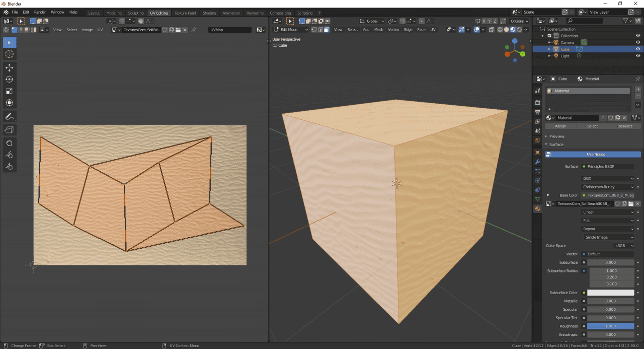Click the Subsurface Color swatch
This screenshot has width=644, height=349.
(610, 292)
